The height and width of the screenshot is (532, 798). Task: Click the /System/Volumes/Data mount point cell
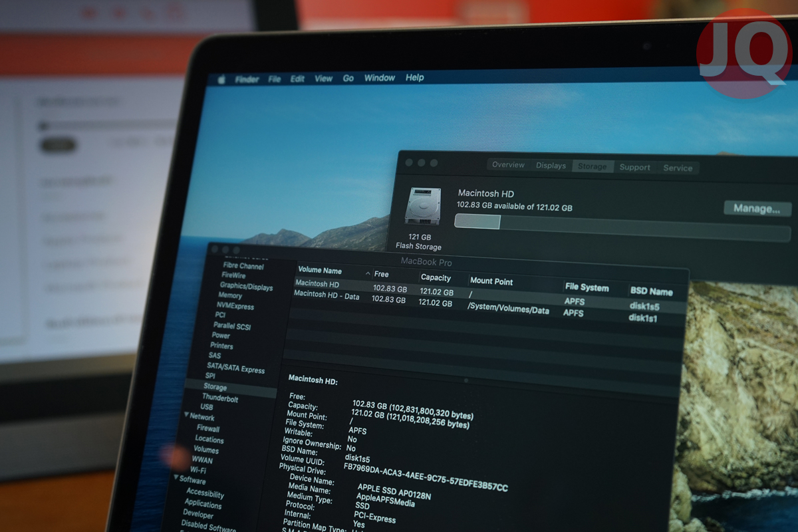(509, 307)
